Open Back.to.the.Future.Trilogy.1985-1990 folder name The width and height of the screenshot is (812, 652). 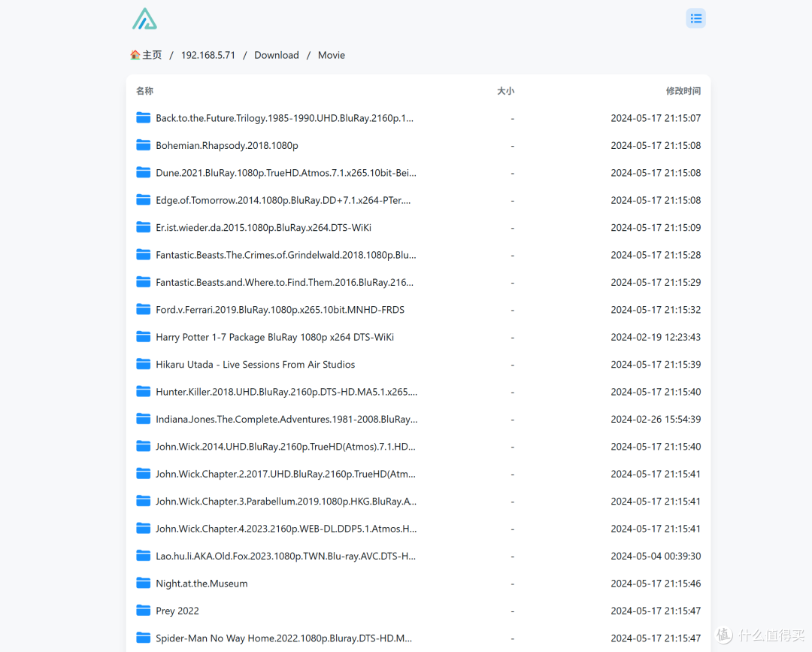tap(285, 118)
